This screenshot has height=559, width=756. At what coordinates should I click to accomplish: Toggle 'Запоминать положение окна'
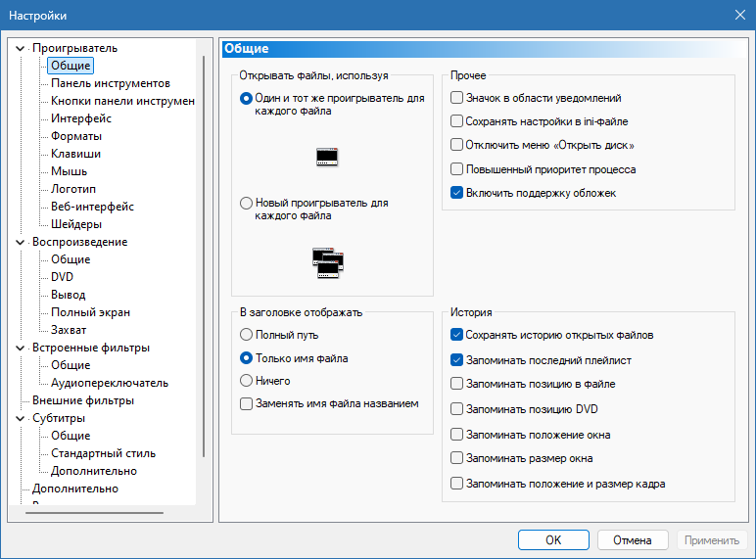pyautogui.click(x=456, y=435)
